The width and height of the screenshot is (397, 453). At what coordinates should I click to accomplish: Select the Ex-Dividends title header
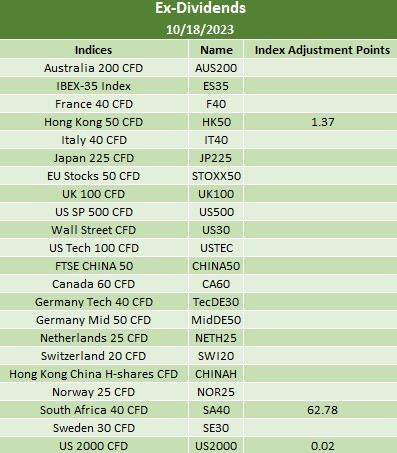(200, 8)
